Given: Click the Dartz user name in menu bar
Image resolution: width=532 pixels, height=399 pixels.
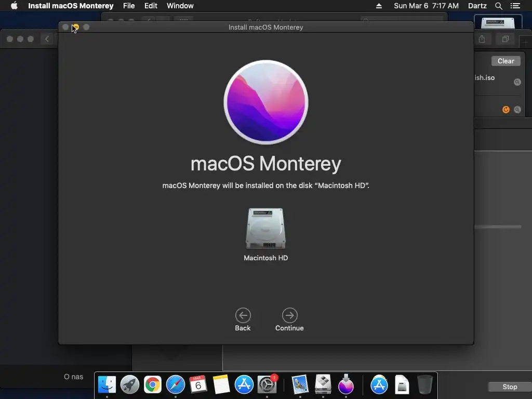Looking at the screenshot, I should point(477,6).
